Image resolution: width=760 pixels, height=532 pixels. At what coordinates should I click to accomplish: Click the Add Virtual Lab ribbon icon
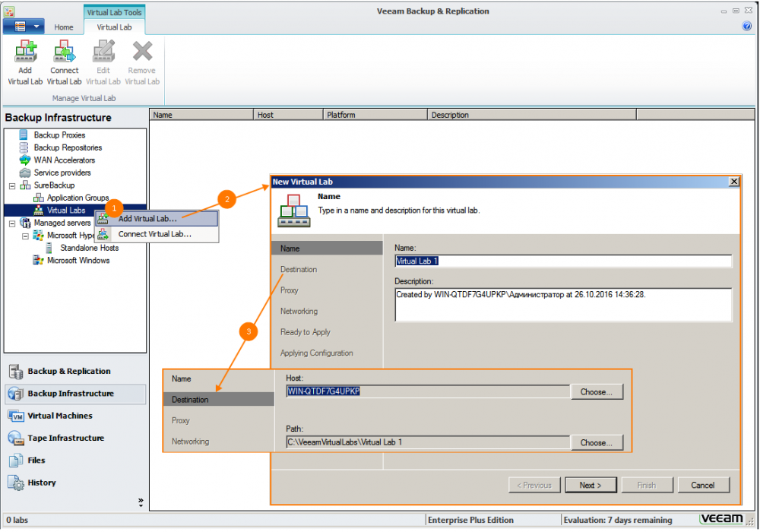click(25, 52)
